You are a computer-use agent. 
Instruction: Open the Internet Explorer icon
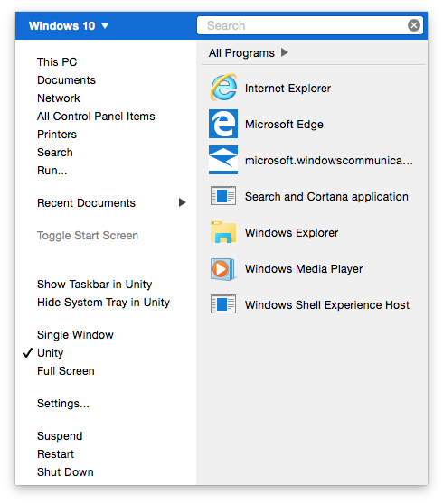pos(223,88)
